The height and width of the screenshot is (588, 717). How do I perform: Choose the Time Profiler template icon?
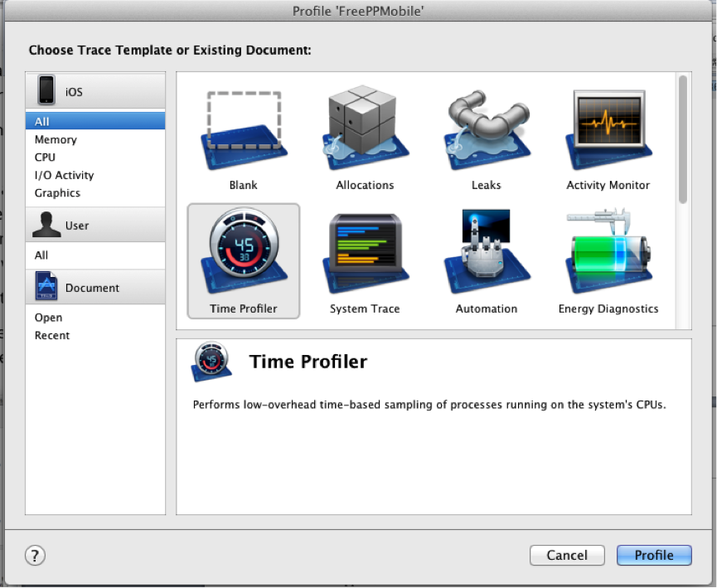click(x=244, y=251)
